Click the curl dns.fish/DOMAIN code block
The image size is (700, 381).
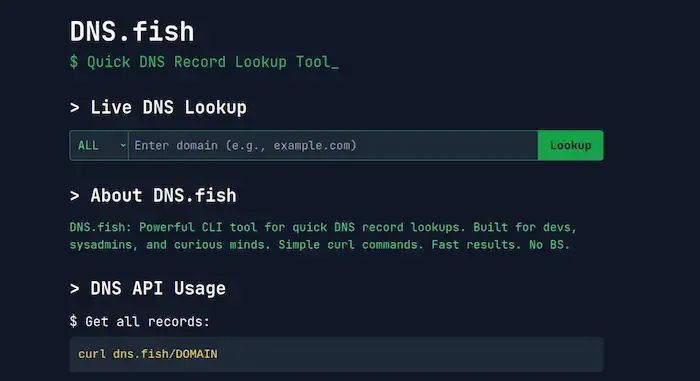coord(336,354)
